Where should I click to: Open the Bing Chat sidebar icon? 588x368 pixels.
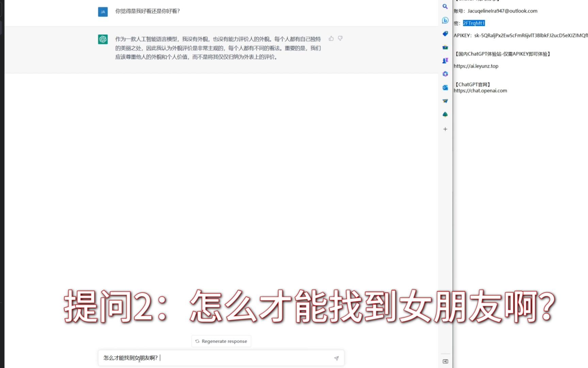[445, 20]
